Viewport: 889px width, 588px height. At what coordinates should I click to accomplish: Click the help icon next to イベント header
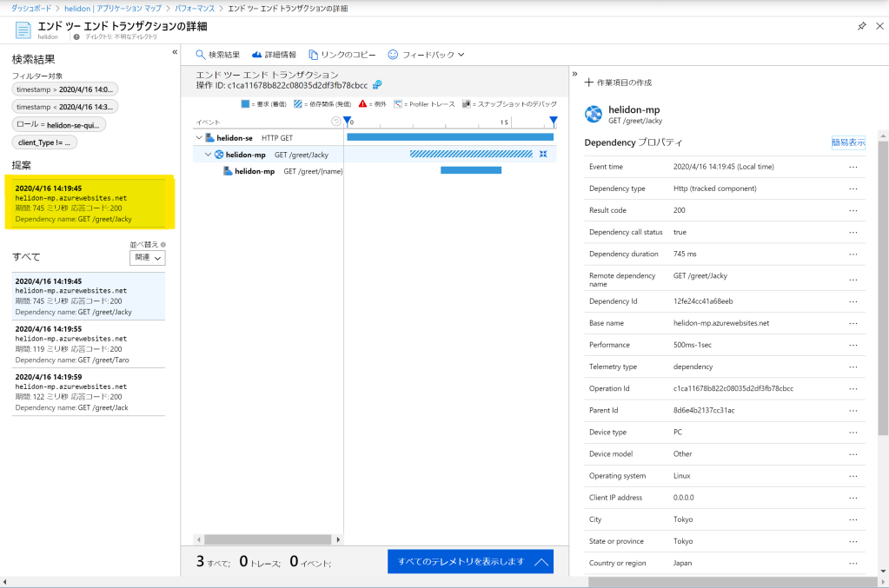click(336, 122)
